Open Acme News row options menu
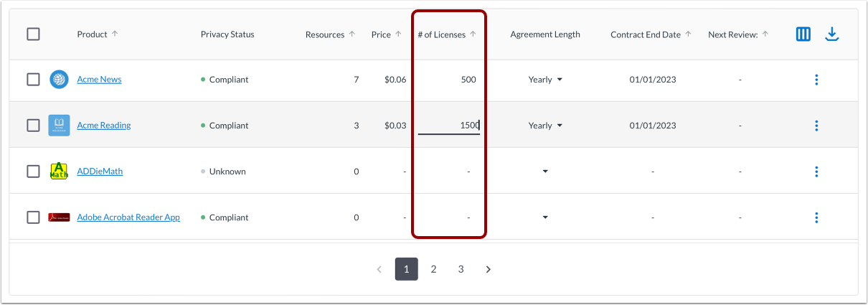 click(x=816, y=80)
